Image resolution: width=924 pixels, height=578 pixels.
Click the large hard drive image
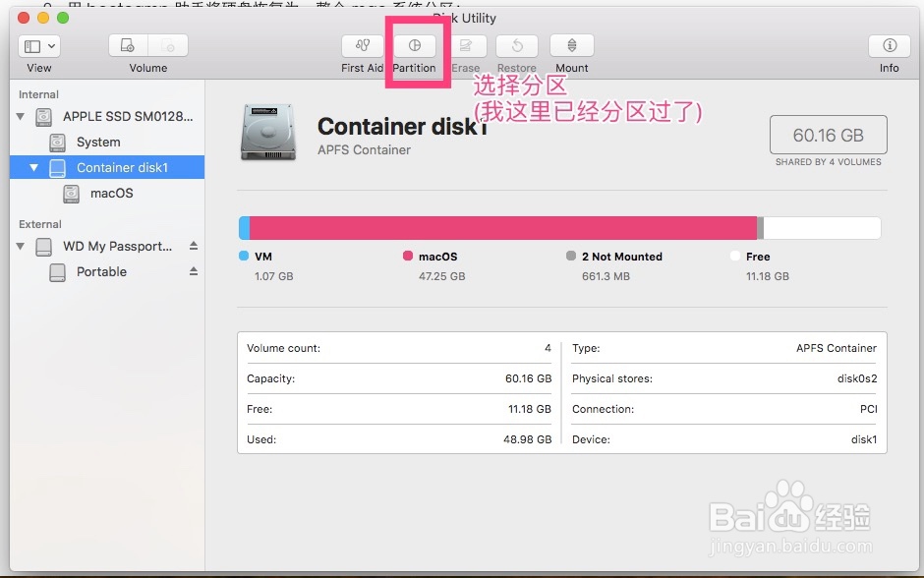(268, 133)
